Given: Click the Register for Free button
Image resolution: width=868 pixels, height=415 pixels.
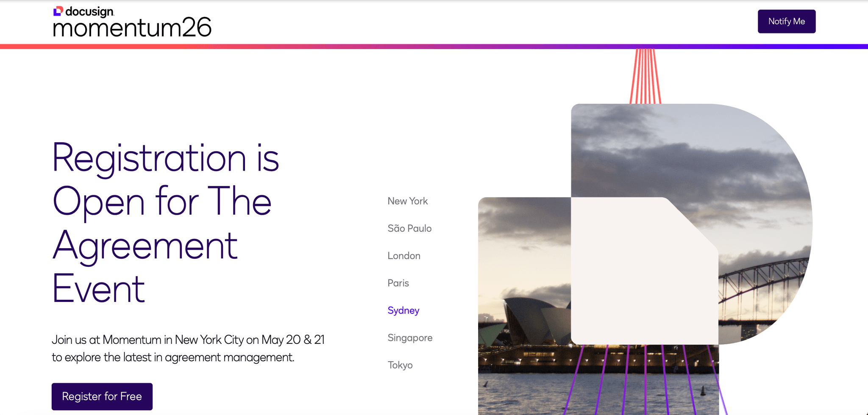Looking at the screenshot, I should 102,396.
